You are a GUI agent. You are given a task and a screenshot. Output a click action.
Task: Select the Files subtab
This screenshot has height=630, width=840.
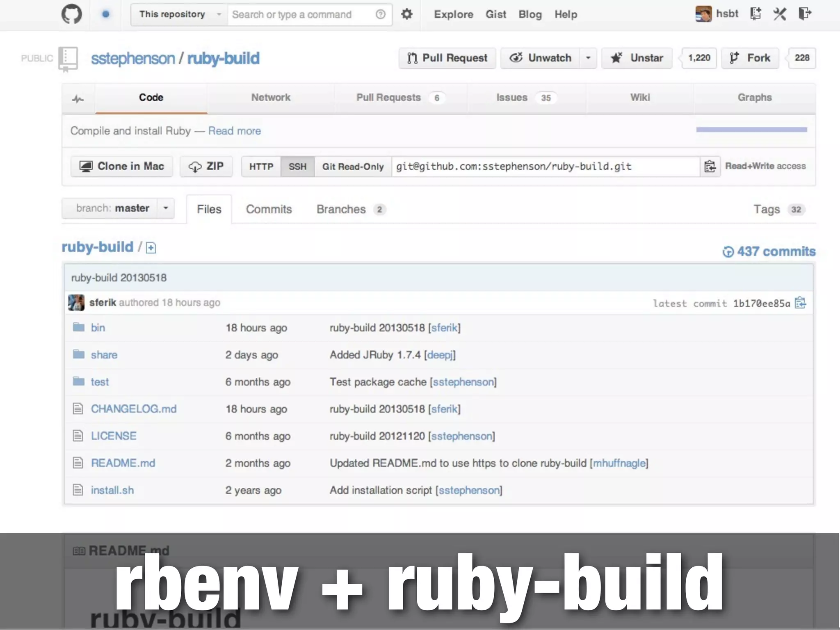click(x=209, y=209)
